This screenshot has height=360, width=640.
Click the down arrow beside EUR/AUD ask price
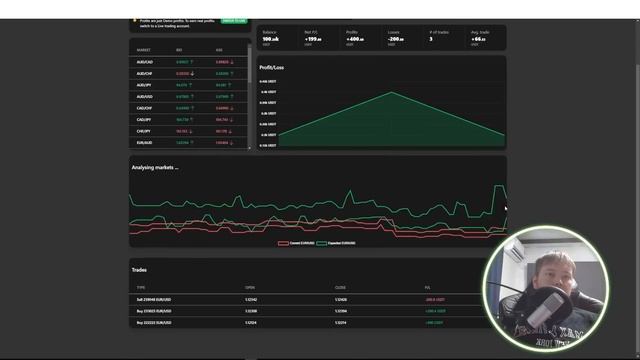[x=231, y=143]
